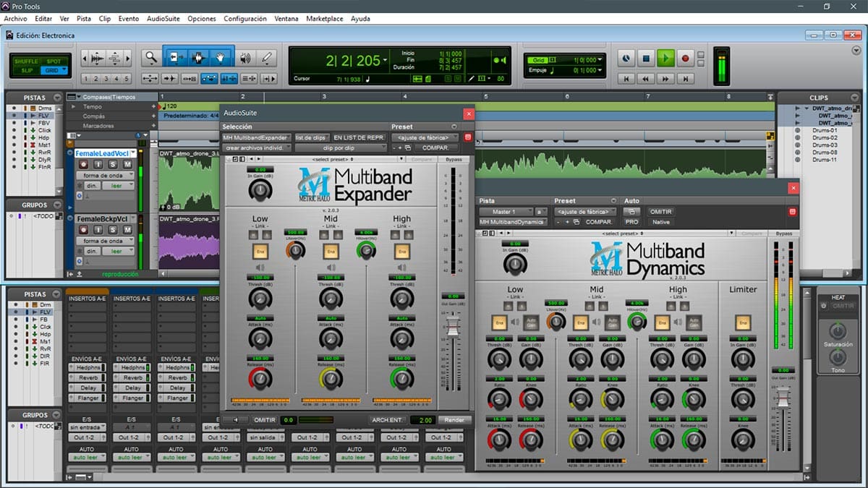
Task: Click the Dynamics In Gain knob
Action: click(x=514, y=265)
